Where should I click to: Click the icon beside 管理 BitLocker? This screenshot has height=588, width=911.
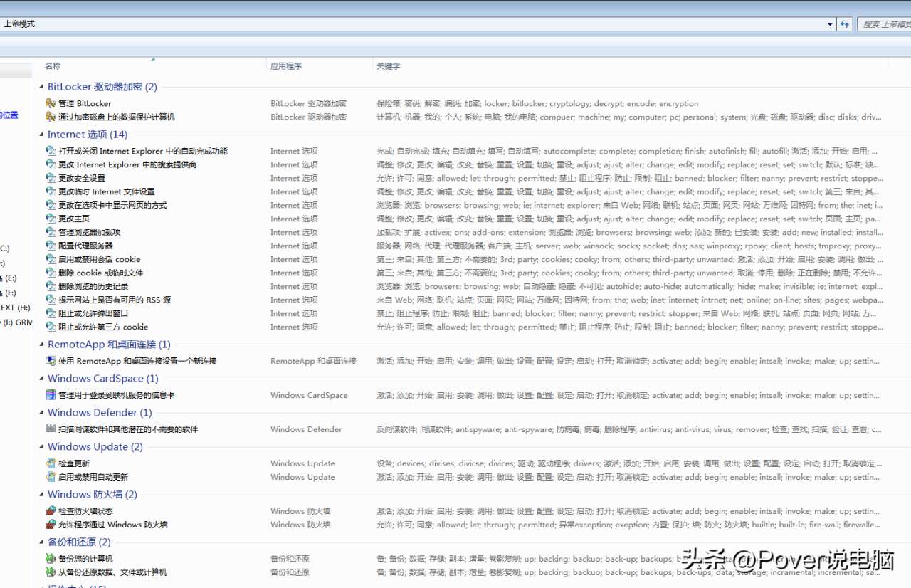(x=51, y=103)
